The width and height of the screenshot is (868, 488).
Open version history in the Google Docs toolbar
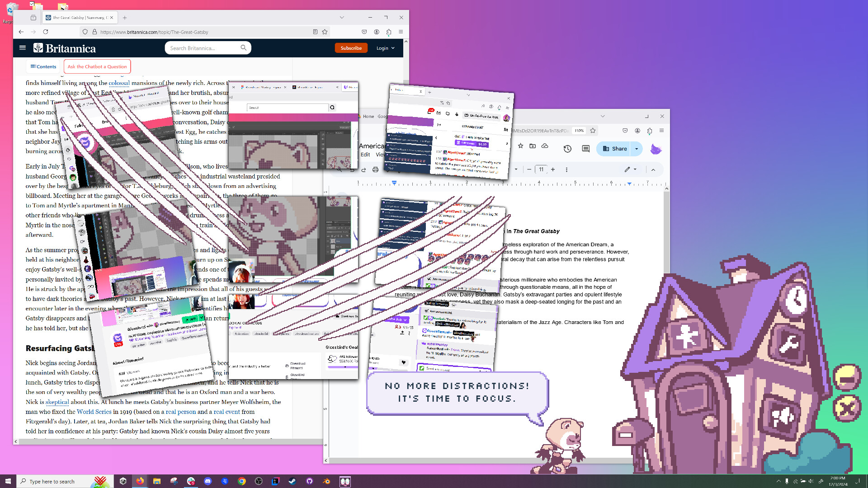pos(567,148)
